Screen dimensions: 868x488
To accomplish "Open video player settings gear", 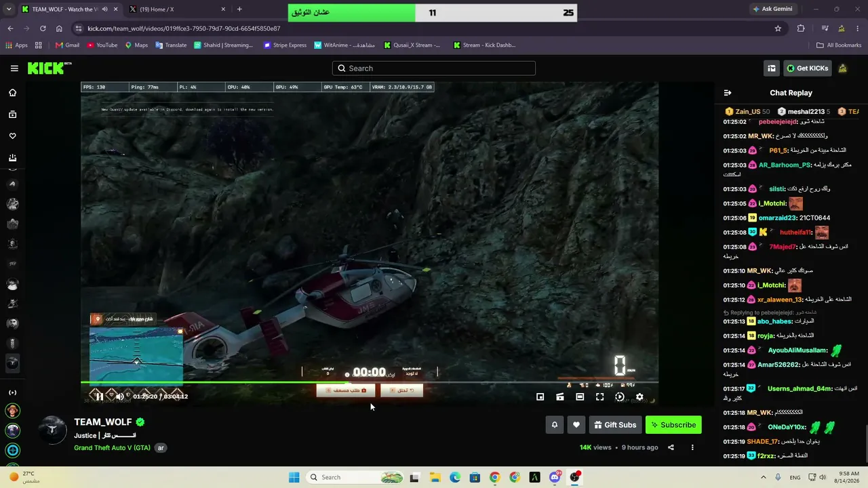I will click(639, 397).
